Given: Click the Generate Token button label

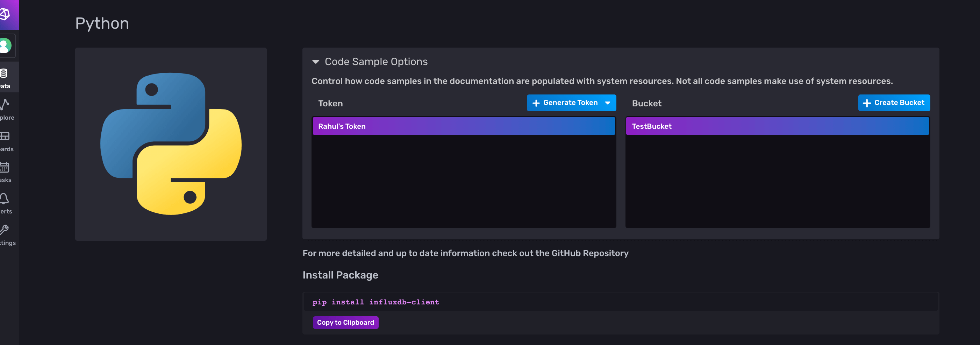Looking at the screenshot, I should pyautogui.click(x=570, y=103).
